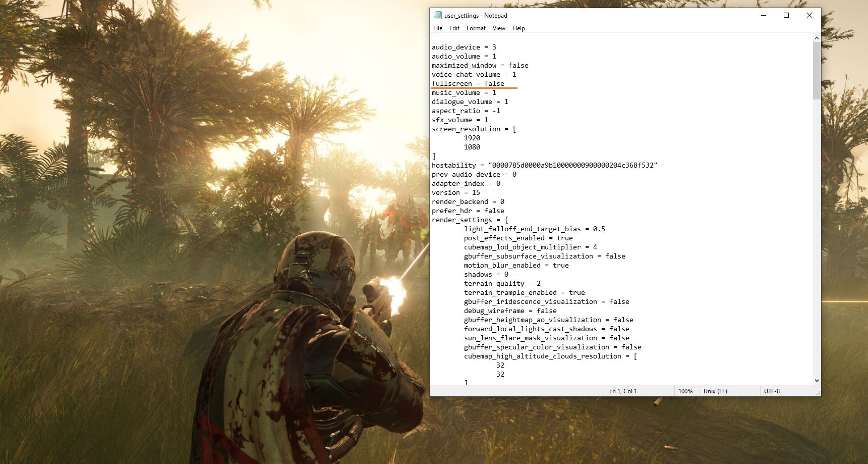
Task: Click the 'cubemap_high_altitude_clouds_resolution = [' line
Action: coord(551,356)
